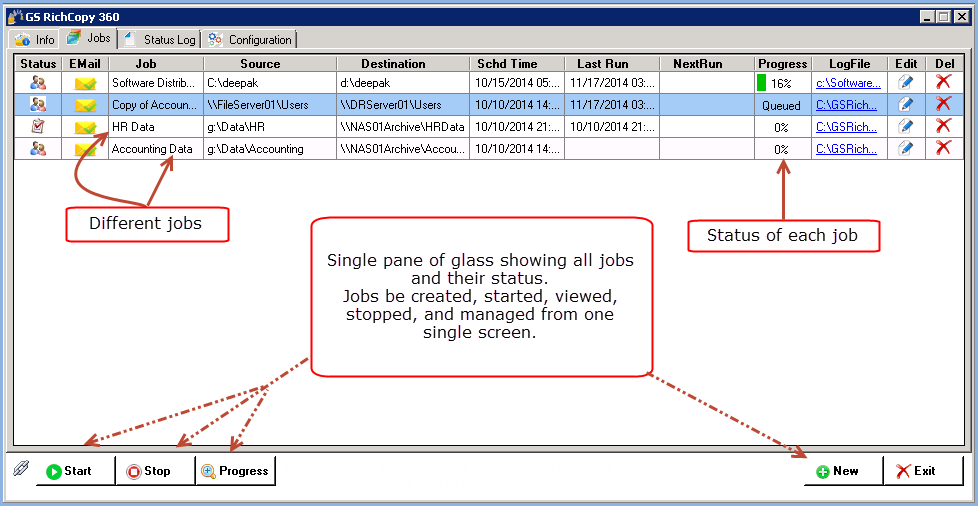The width and height of the screenshot is (978, 506).
Task: Click the LogFile column header
Action: coord(850,64)
